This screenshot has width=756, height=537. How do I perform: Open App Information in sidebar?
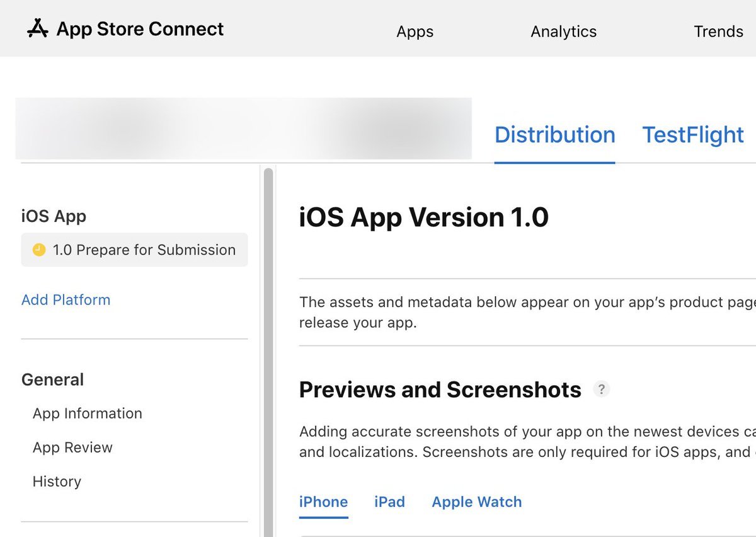[x=88, y=413]
